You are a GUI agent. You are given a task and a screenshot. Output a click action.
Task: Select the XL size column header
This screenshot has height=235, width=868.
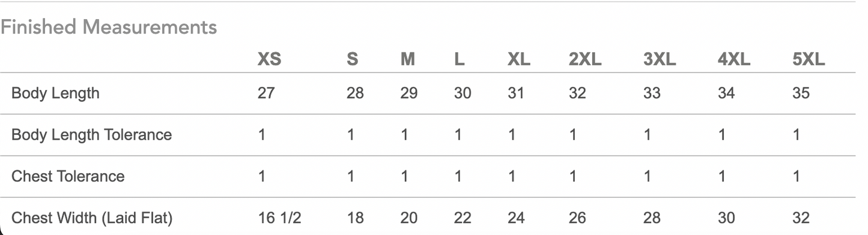(518, 59)
